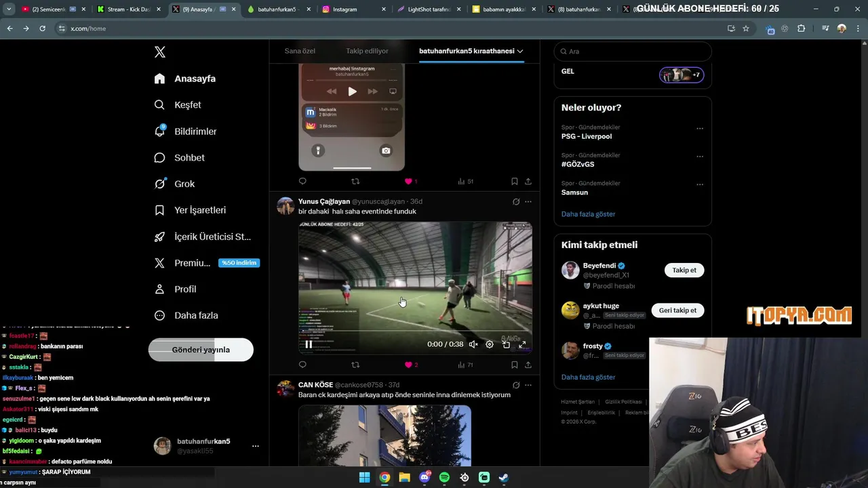
Task: Click the X logo in the sidebar
Action: (160, 52)
